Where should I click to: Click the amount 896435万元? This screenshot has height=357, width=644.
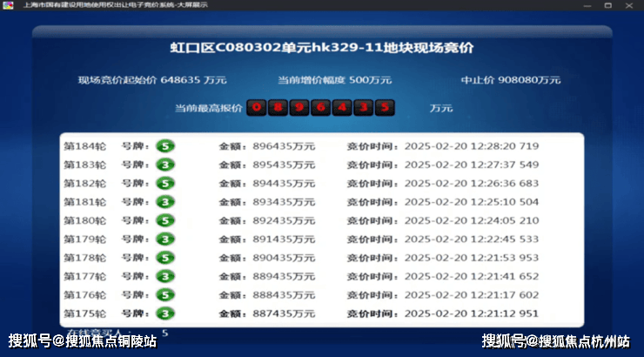[x=284, y=146]
